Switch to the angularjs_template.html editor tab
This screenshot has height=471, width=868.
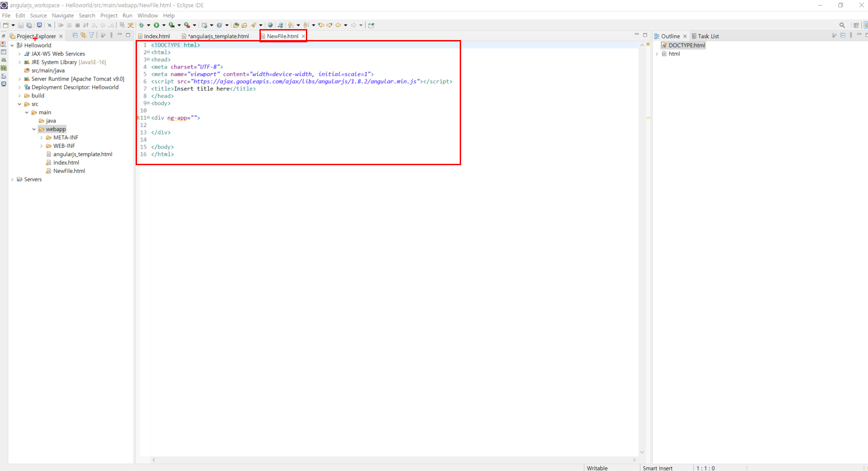click(x=215, y=36)
